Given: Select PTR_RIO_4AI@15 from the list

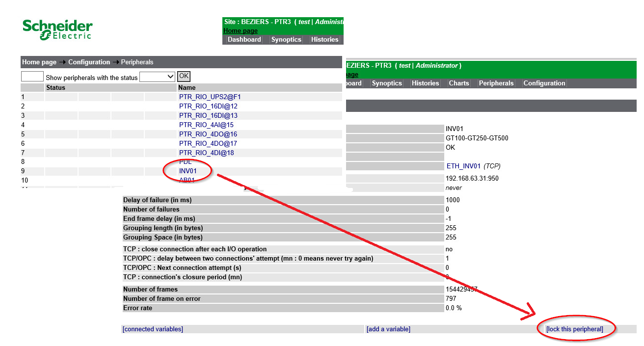Looking at the screenshot, I should 206,125.
